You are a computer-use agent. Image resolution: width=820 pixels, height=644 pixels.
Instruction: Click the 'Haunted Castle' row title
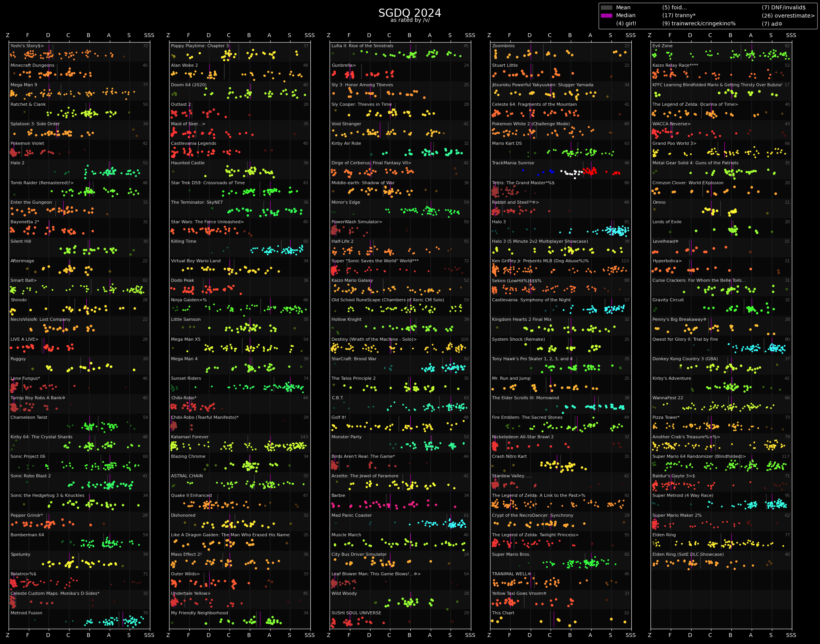(x=188, y=163)
